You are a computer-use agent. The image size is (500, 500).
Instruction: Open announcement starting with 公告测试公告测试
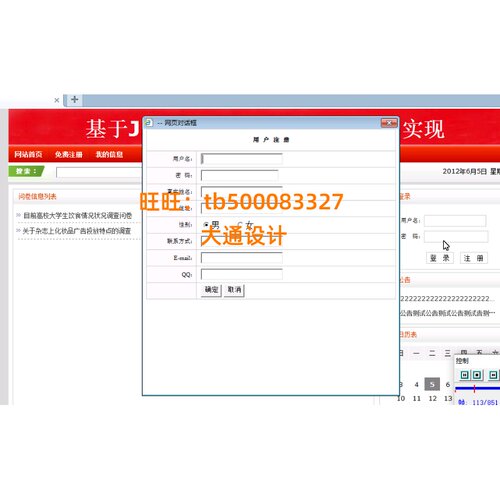click(x=448, y=313)
